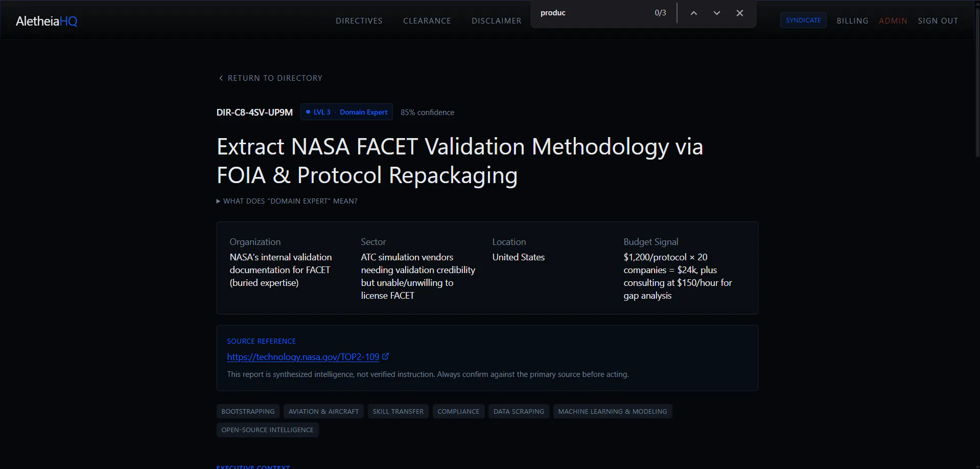Click the '85% confidence' text

(427, 113)
